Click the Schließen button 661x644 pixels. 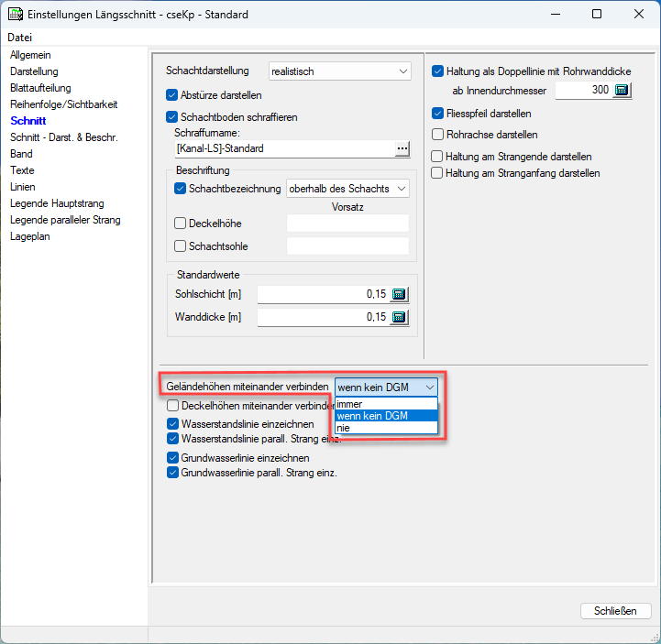pyautogui.click(x=615, y=611)
